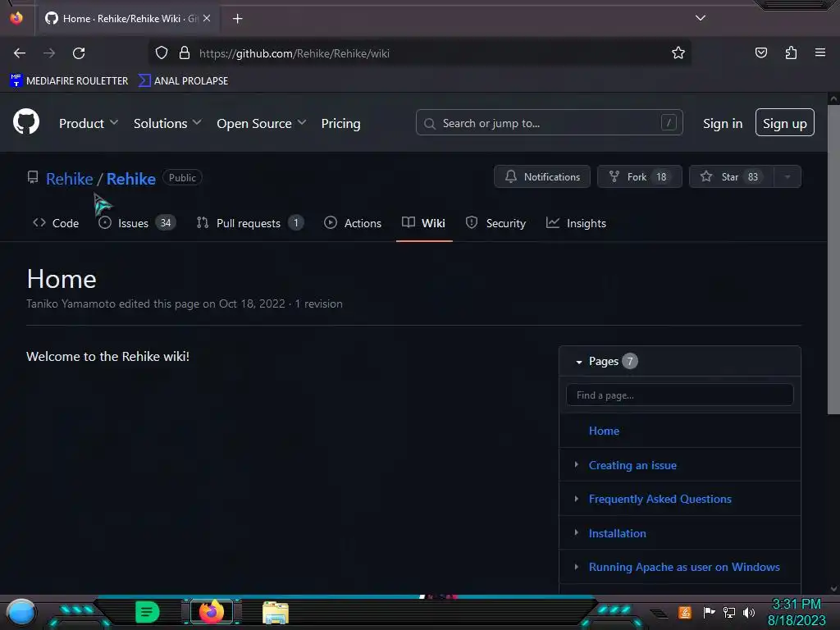Switch to the Insights tab

click(576, 223)
